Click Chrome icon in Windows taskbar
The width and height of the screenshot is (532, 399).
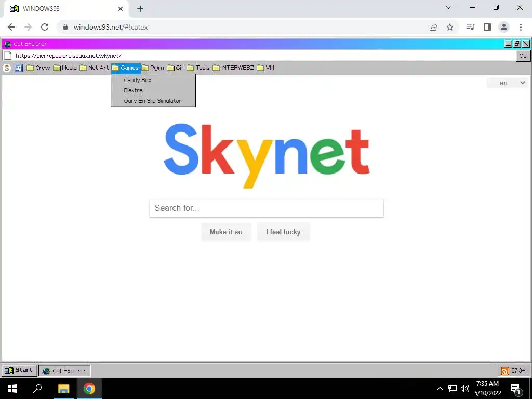click(89, 389)
